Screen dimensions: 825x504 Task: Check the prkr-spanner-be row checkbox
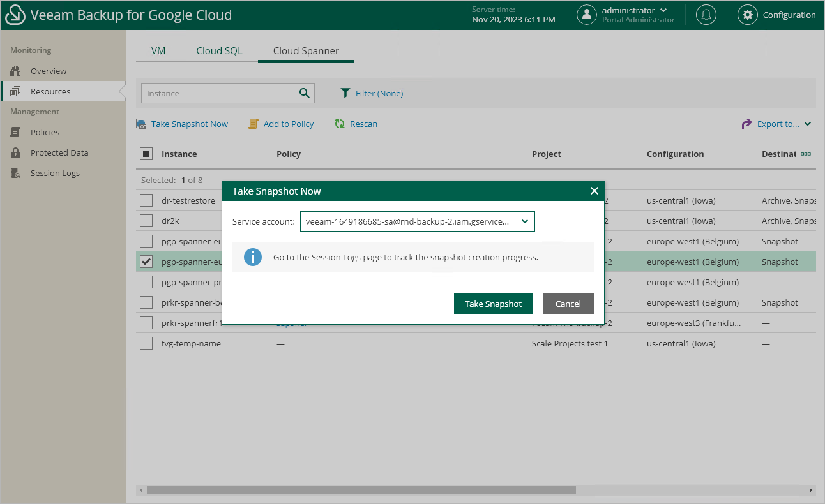click(146, 302)
